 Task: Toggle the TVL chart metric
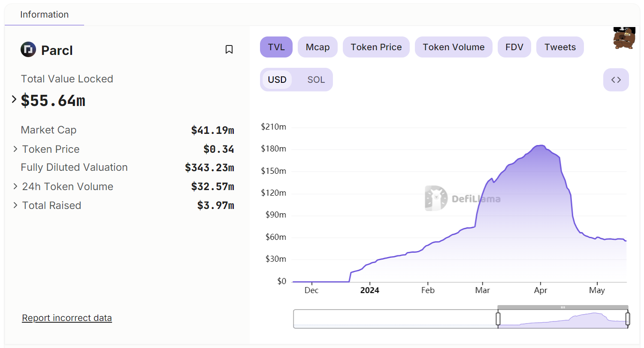276,47
